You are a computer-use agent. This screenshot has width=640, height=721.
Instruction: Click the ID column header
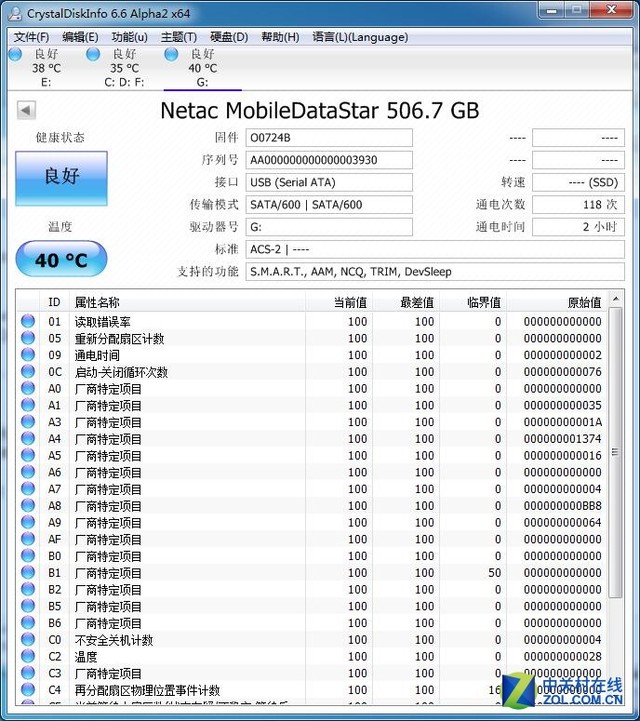tap(54, 302)
